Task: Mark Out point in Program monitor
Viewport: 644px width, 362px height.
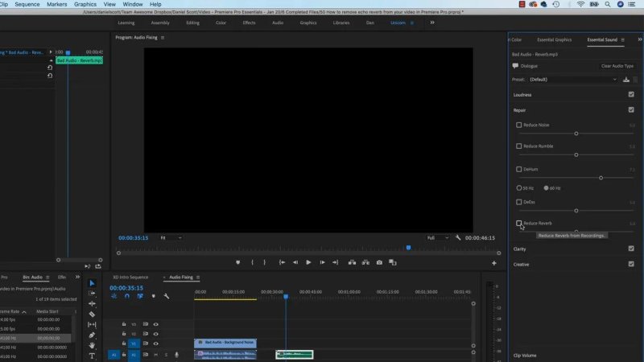Action: (x=265, y=262)
